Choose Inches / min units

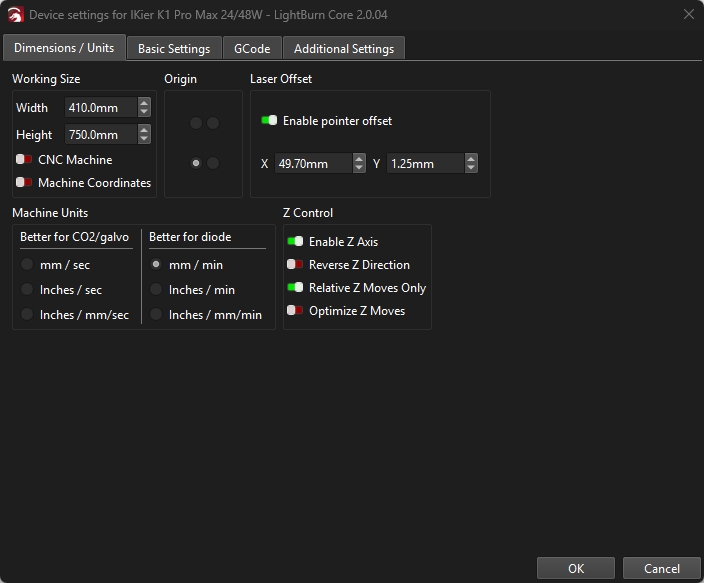pyautogui.click(x=156, y=290)
